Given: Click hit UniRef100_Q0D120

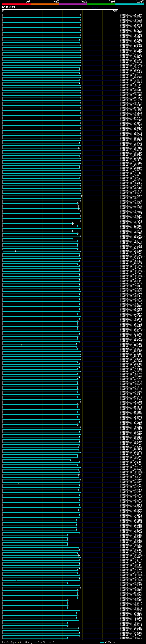Looking at the screenshot, I should coord(131,613).
